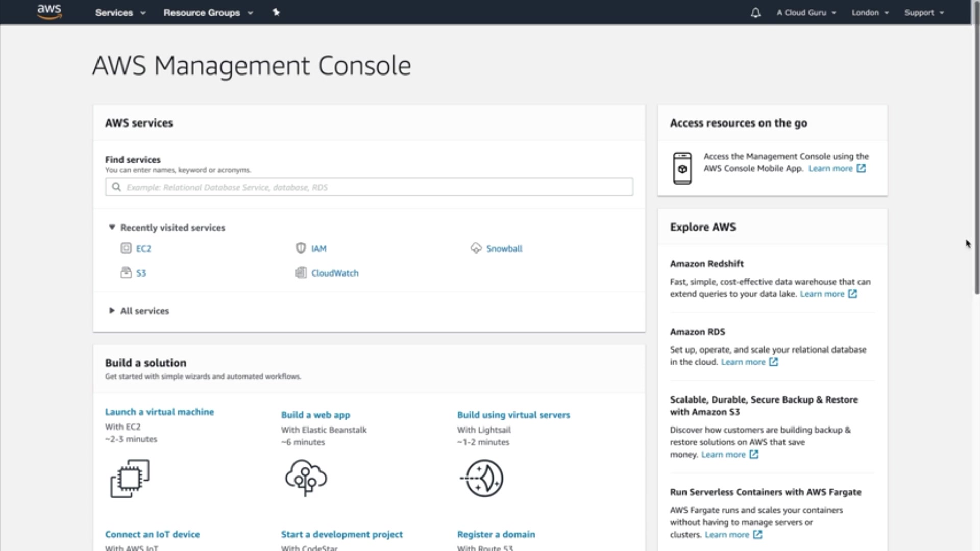Click the pin shortcuts star icon
This screenshot has width=980, height=551.
(x=276, y=12)
